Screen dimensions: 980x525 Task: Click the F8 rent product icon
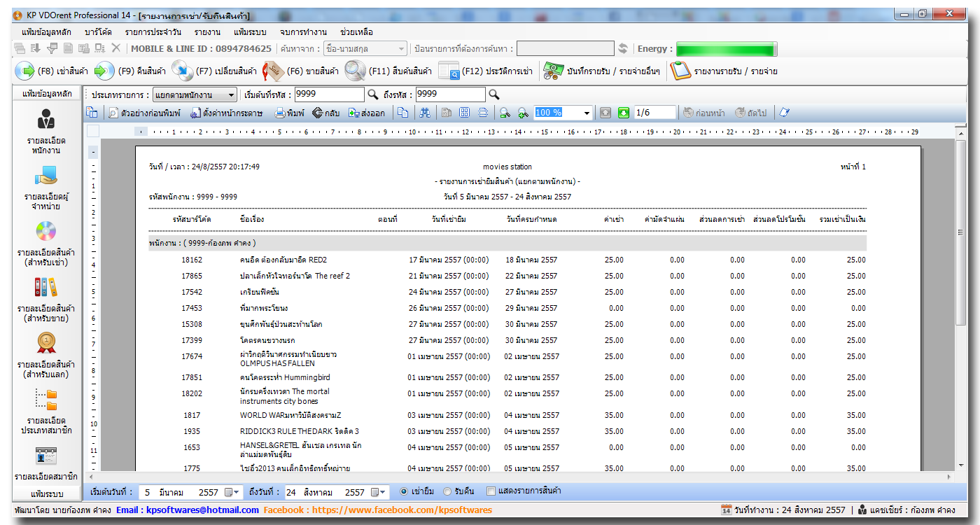[24, 71]
